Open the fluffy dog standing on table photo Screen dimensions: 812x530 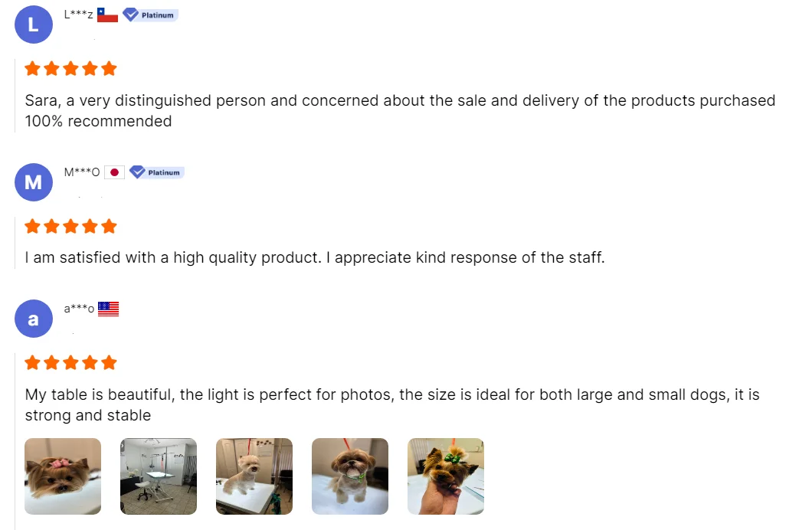pos(254,476)
